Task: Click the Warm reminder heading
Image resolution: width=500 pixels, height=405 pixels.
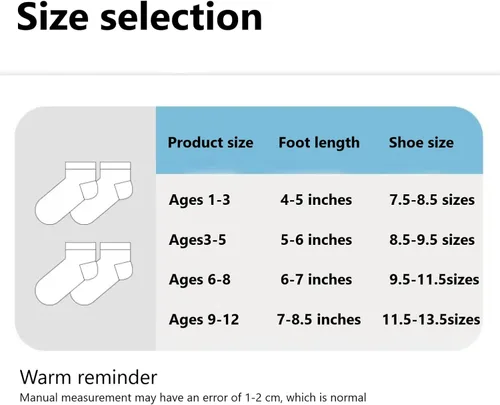Action: (x=88, y=377)
